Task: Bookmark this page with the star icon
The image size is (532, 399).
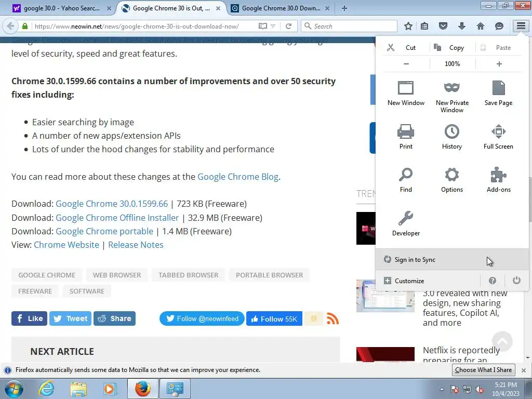Action: [x=408, y=26]
